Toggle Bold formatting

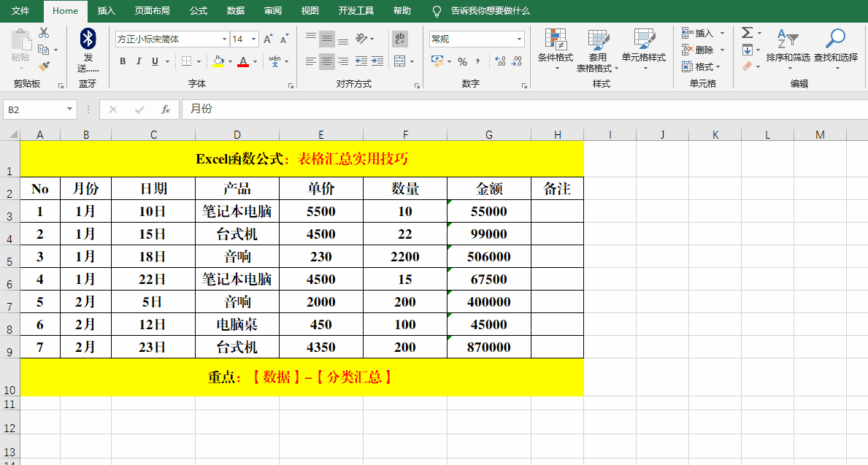(x=123, y=61)
